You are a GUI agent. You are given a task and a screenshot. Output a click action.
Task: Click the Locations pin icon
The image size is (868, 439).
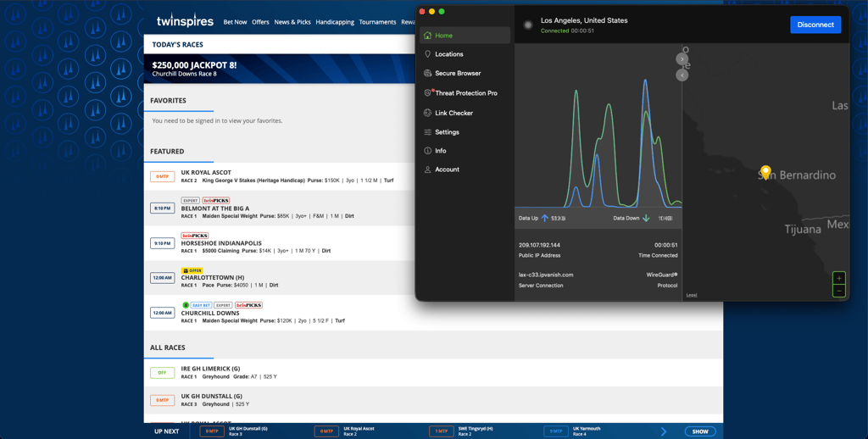pyautogui.click(x=427, y=54)
